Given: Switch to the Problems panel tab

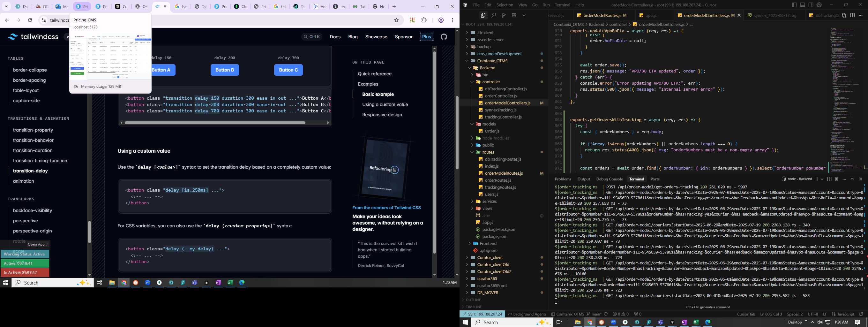Looking at the screenshot, I should tap(563, 179).
